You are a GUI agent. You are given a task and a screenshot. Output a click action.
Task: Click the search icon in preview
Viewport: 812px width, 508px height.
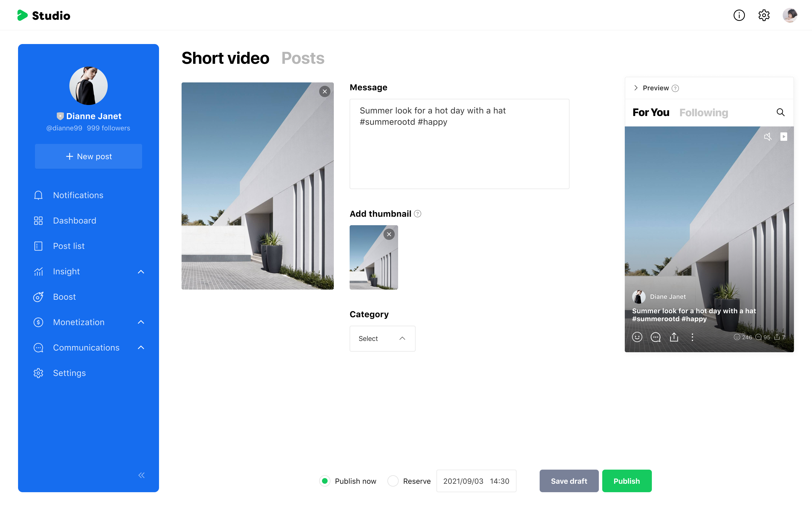coord(780,112)
